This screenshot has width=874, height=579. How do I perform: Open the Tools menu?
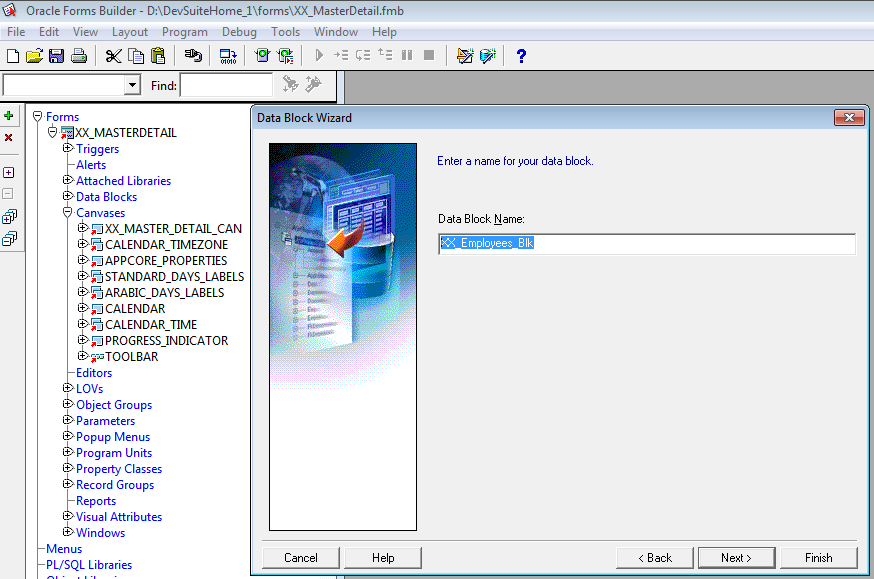coord(285,32)
